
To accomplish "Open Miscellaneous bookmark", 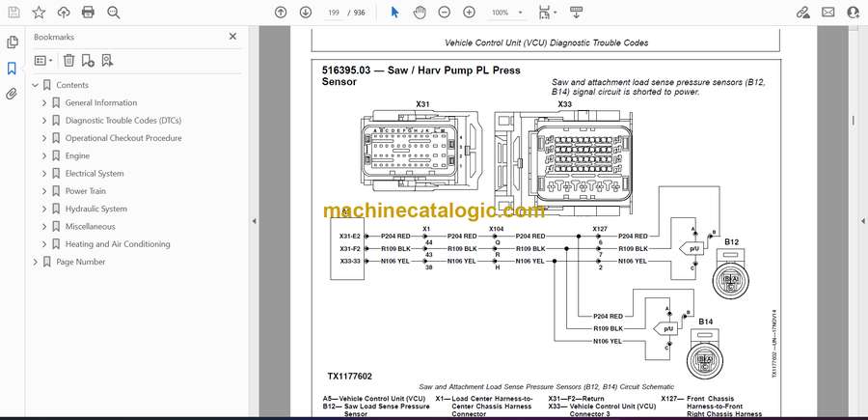I will tap(91, 227).
